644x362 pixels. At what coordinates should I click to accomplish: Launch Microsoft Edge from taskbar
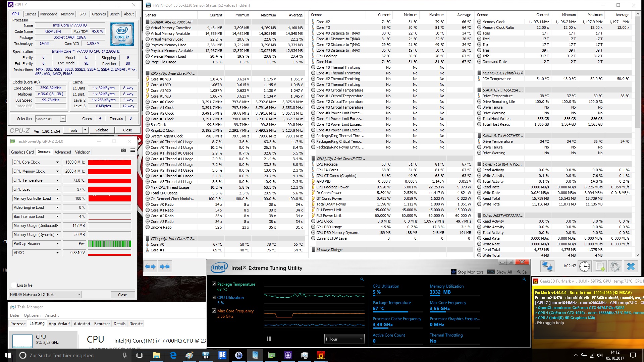(173, 355)
